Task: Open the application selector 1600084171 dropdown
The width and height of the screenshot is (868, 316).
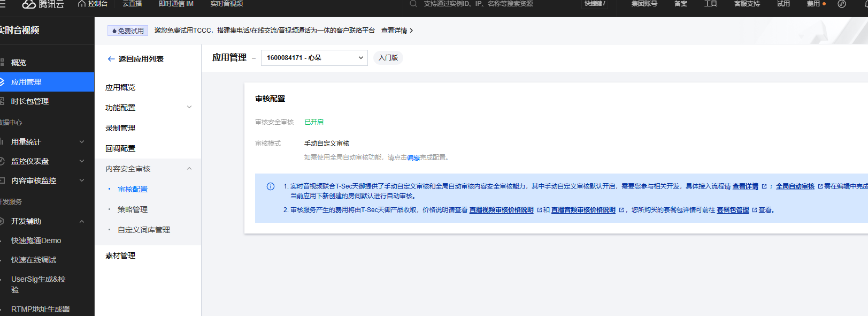Action: [x=314, y=58]
